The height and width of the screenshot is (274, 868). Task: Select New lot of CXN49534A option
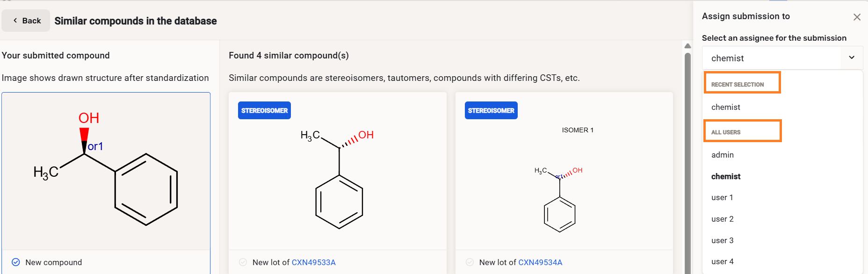click(x=470, y=262)
